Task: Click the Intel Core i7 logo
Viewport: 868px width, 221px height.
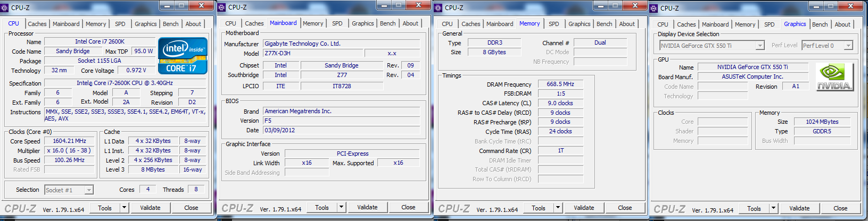Action: coord(183,56)
